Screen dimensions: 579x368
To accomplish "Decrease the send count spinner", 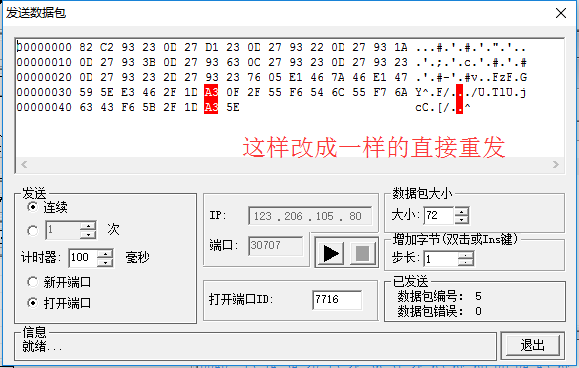I will pyautogui.click(x=88, y=234).
